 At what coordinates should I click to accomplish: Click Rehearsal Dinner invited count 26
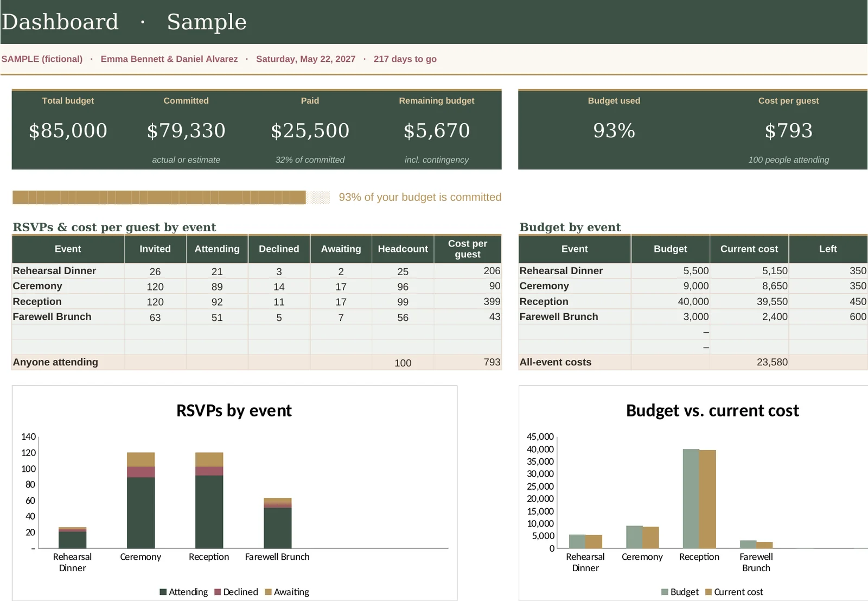(155, 271)
